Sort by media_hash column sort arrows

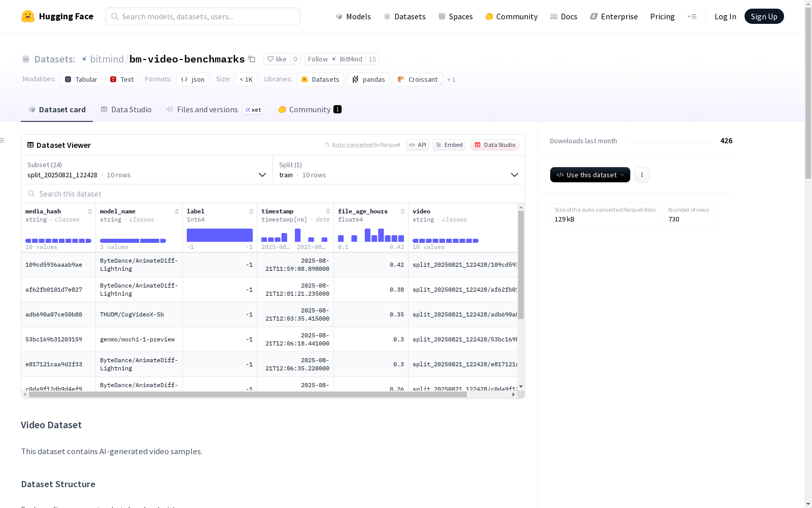90,211
